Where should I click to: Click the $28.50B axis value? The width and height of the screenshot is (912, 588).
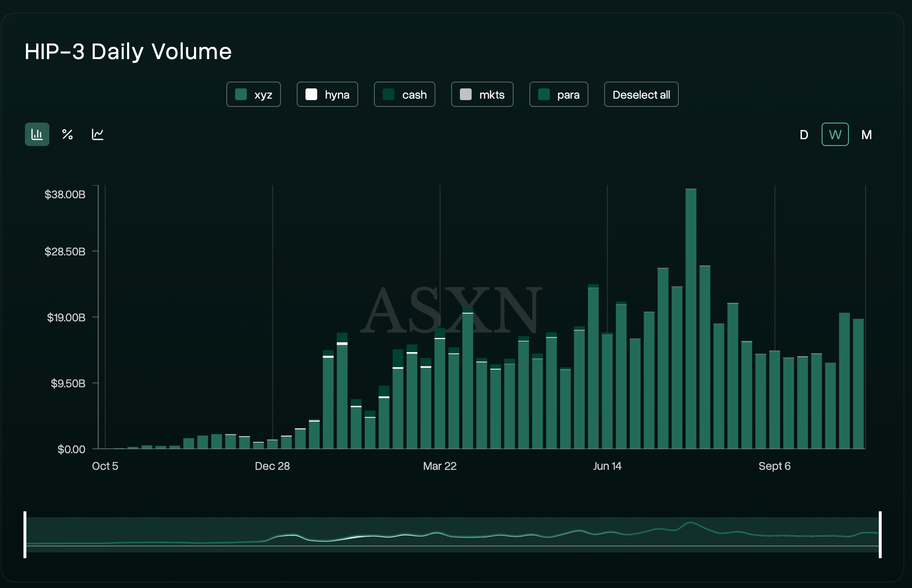(x=65, y=252)
